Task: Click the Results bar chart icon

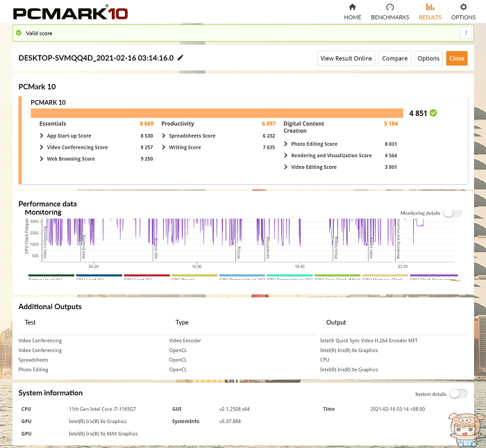Action: click(430, 8)
